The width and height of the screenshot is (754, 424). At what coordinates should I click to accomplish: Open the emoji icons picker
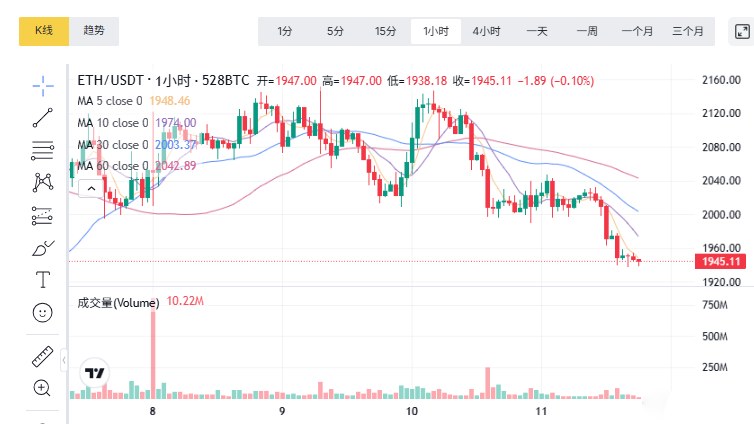[43, 312]
